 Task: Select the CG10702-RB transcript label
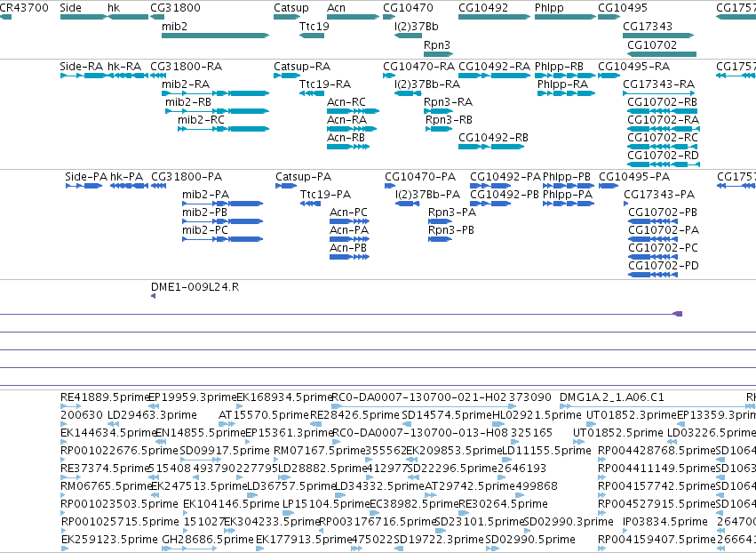click(x=662, y=102)
